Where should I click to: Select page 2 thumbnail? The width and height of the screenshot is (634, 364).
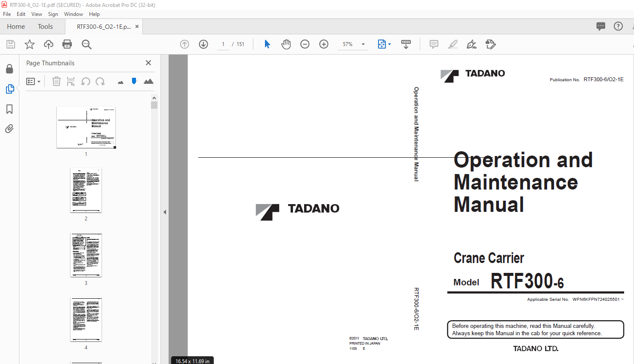(x=86, y=190)
